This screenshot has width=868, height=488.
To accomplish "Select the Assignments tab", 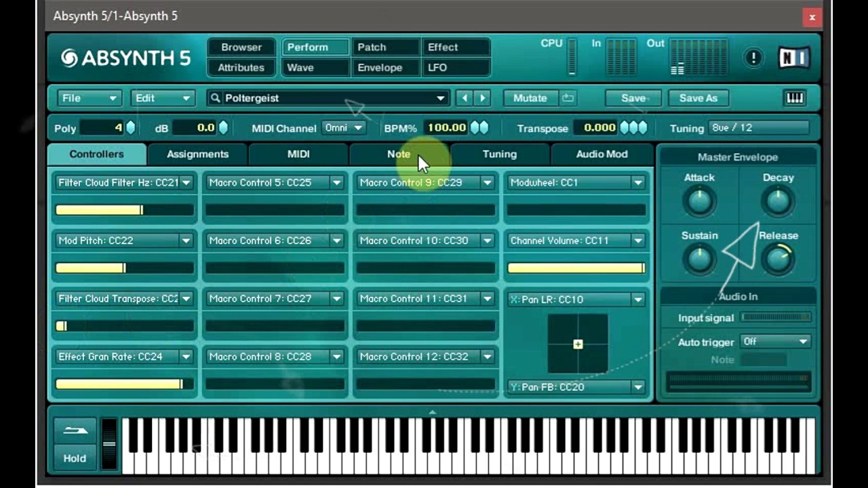I will [x=197, y=154].
